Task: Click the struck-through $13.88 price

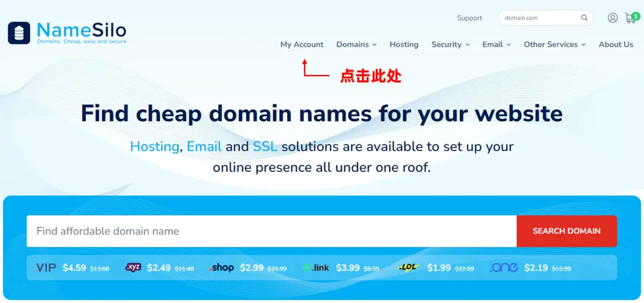Action: point(100,269)
